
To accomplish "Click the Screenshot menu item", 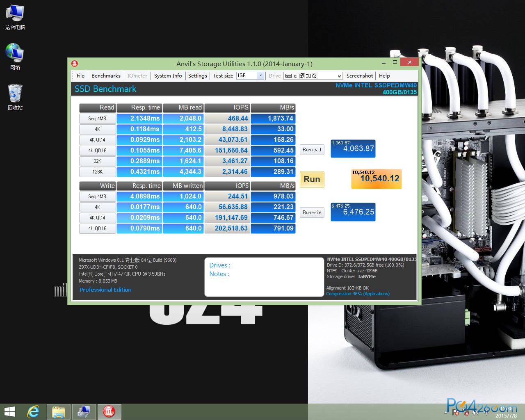I will tap(359, 76).
